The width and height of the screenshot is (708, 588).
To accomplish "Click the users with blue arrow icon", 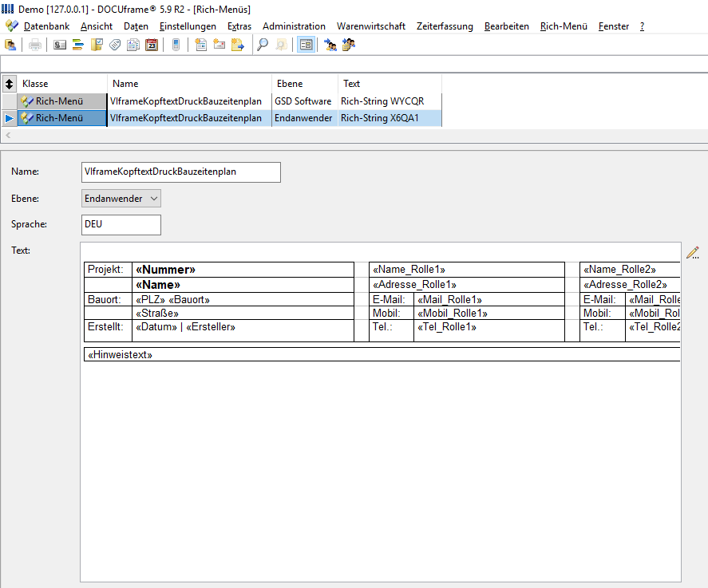I will 330,45.
